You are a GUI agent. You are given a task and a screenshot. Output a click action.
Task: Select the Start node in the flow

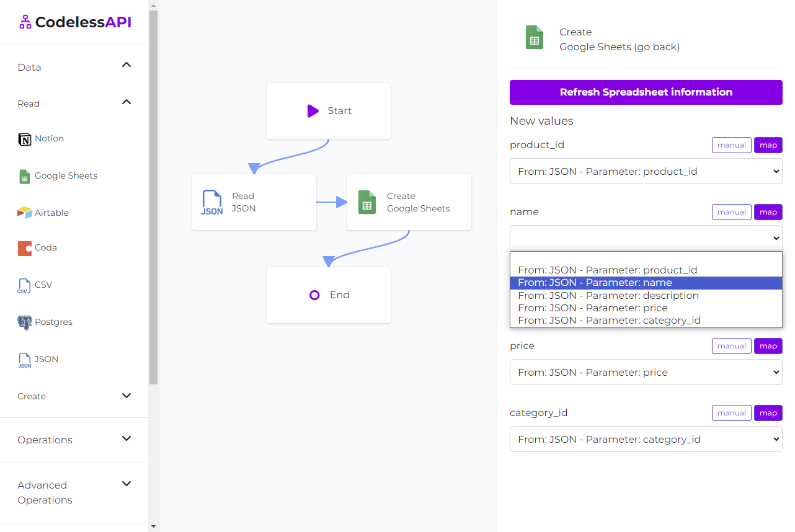pos(329,110)
